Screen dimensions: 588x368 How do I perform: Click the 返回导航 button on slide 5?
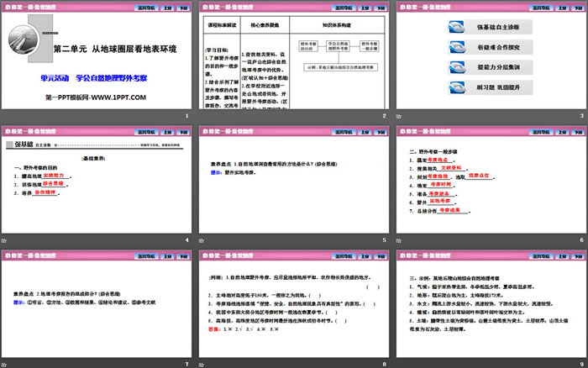tap(344, 132)
